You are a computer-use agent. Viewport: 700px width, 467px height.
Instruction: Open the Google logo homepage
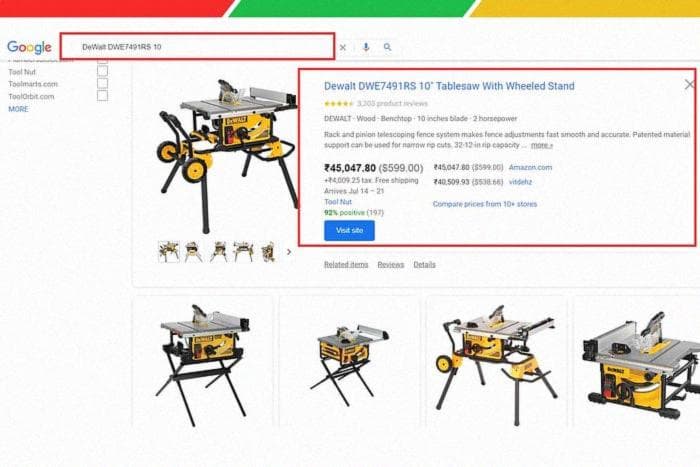point(29,47)
